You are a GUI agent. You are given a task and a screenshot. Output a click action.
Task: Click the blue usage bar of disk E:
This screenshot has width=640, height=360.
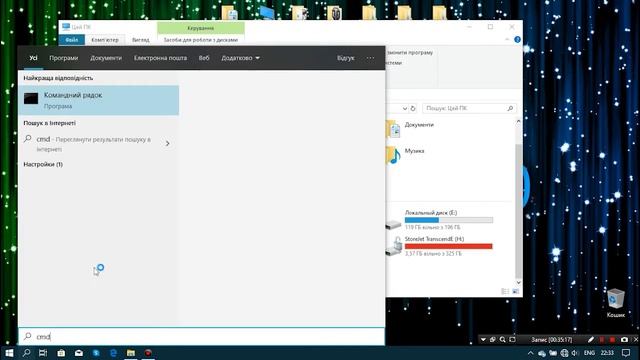[x=449, y=220]
